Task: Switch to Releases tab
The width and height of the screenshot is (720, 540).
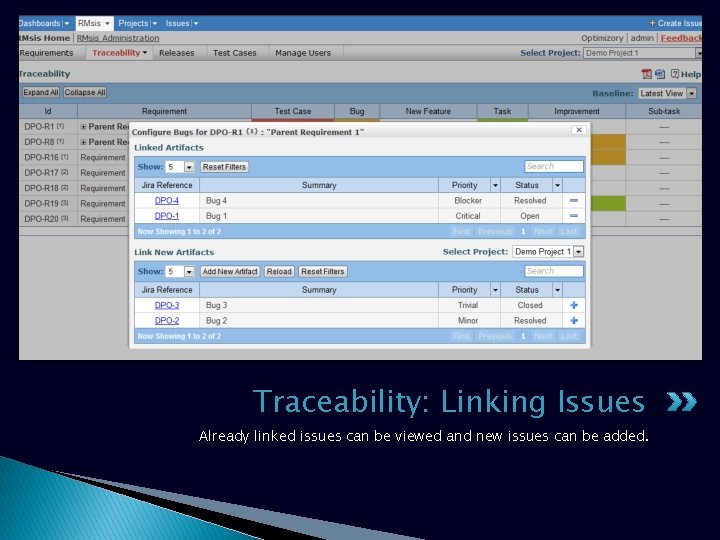Action: click(x=177, y=53)
